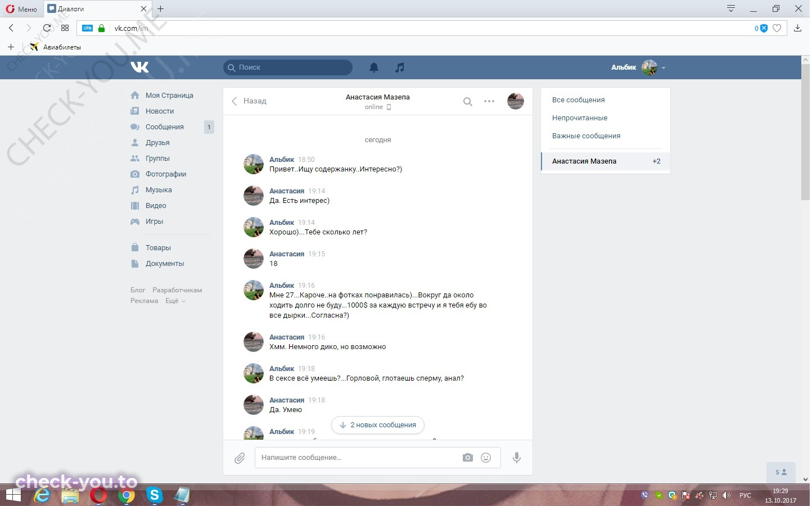
Task: Open File Explorer from the taskbar
Action: [70, 495]
